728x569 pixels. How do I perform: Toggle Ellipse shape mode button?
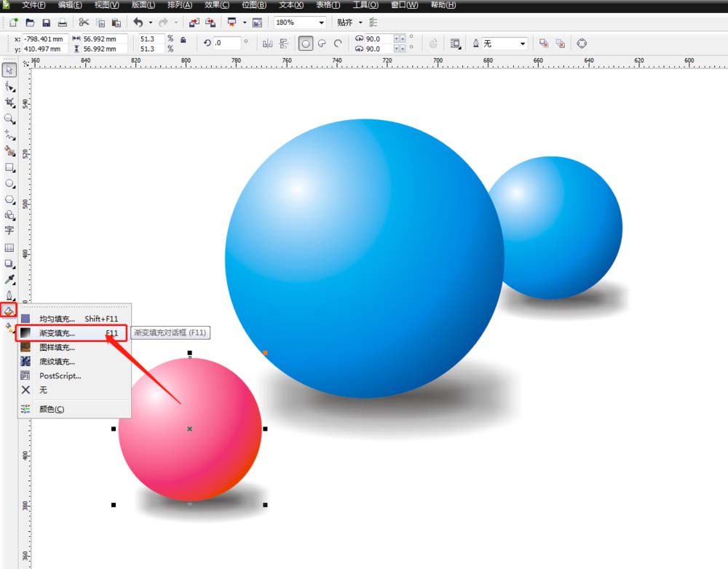(306, 44)
